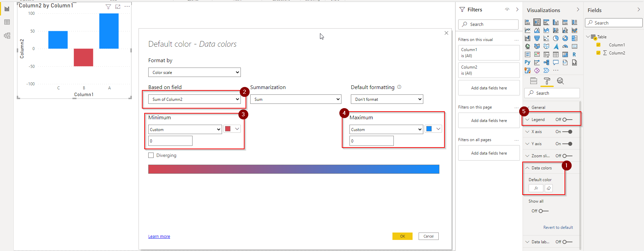
Task: Select the gauge visualization icon
Action: [565, 46]
